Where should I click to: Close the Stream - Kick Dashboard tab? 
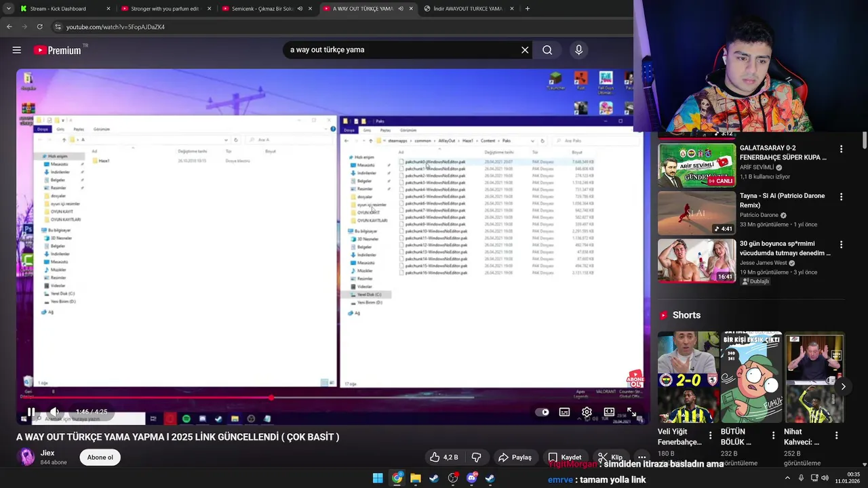point(108,9)
